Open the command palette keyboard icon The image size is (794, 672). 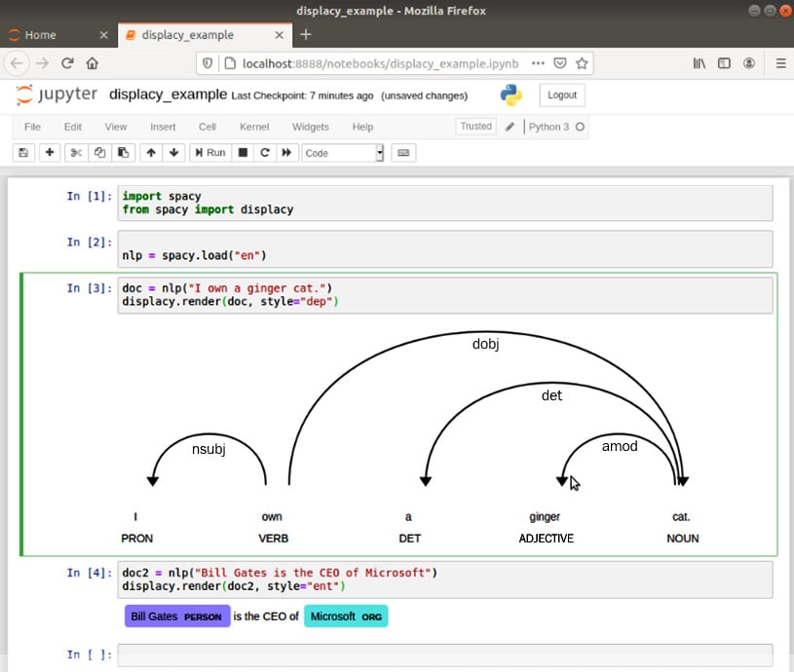403,153
